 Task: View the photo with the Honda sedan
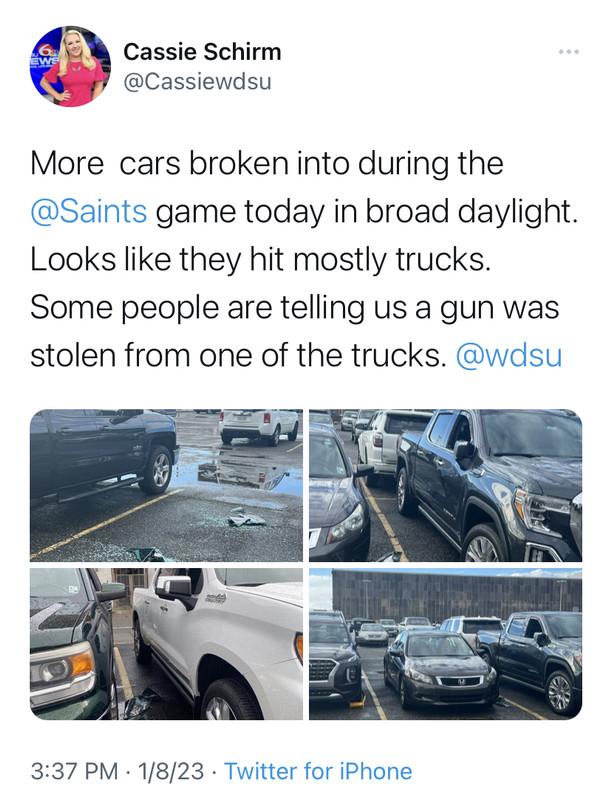point(445,644)
